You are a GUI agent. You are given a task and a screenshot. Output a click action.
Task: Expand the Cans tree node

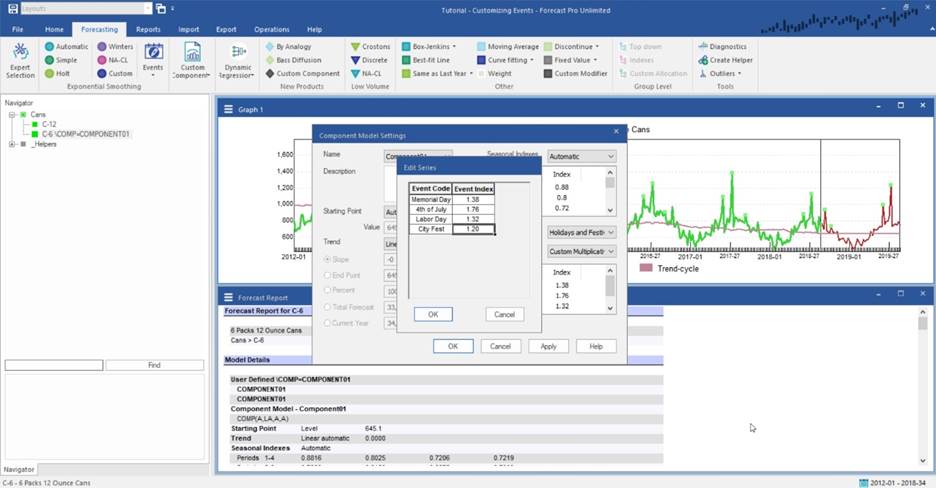tap(12, 115)
